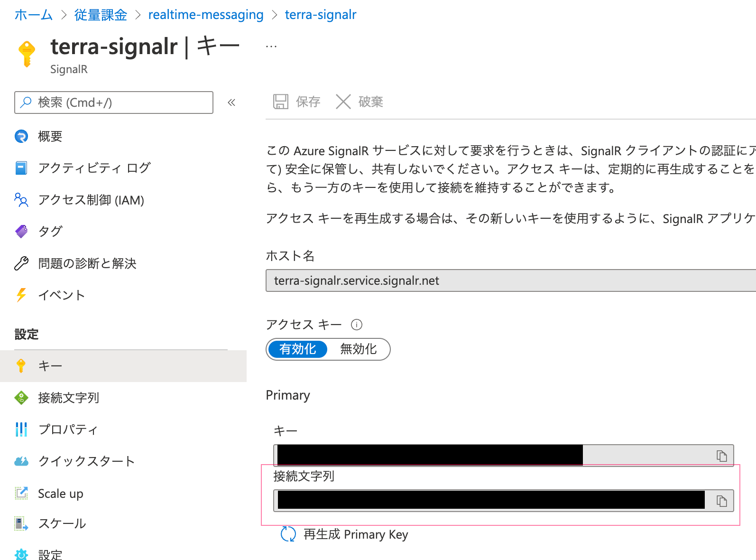Click the 再生成 Primary Key icon
Image resolution: width=756 pixels, height=560 pixels.
289,534
